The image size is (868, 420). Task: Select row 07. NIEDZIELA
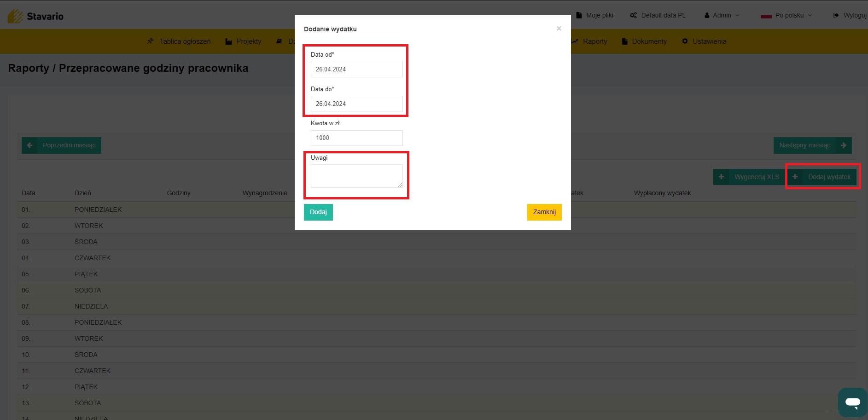tap(437, 306)
